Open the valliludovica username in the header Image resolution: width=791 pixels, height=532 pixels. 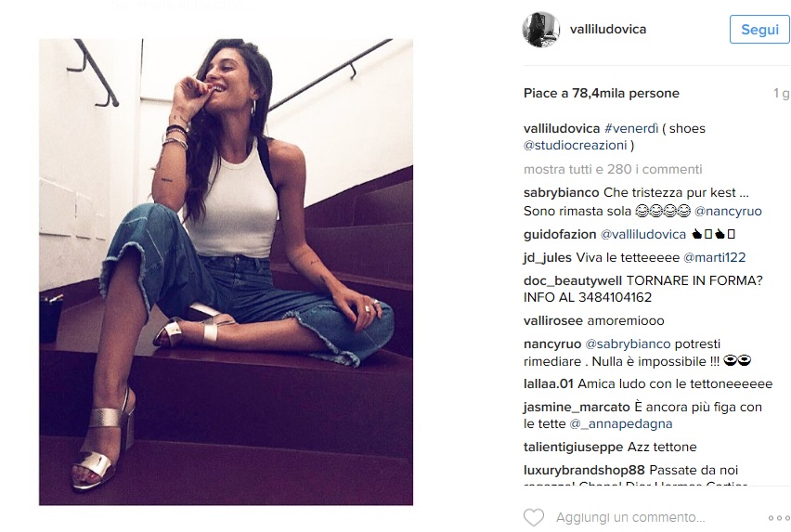point(608,30)
